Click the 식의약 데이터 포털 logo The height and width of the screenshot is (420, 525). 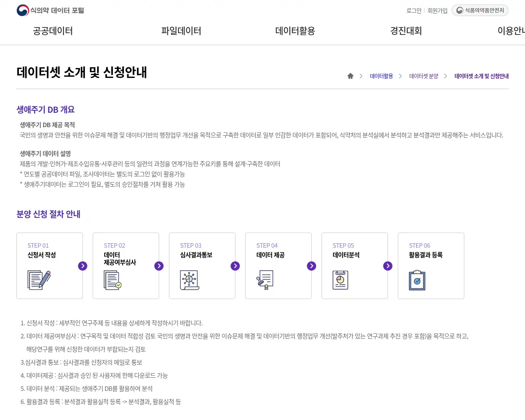[50, 10]
